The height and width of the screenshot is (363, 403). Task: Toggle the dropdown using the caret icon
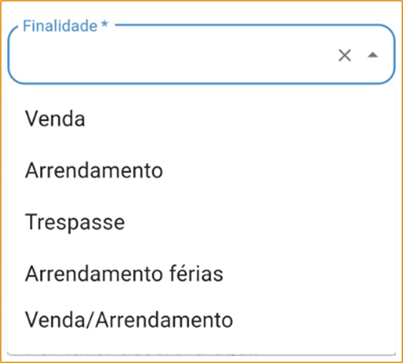click(373, 55)
